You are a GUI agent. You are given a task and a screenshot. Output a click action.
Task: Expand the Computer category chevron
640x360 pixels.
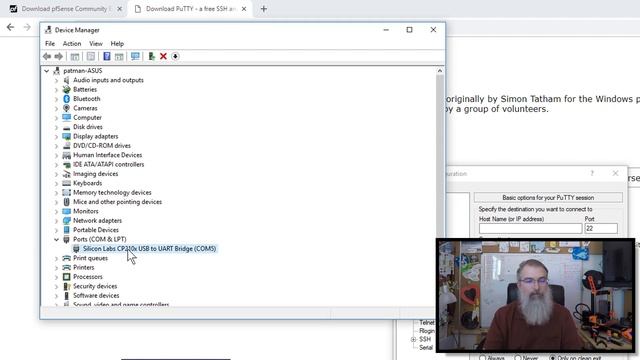56,118
